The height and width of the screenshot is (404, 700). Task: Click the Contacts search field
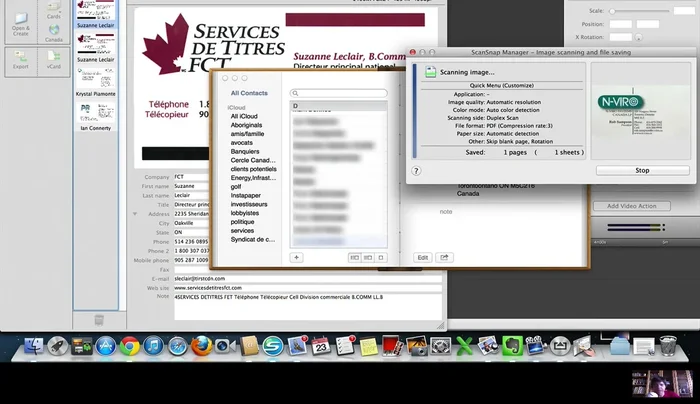coord(339,93)
